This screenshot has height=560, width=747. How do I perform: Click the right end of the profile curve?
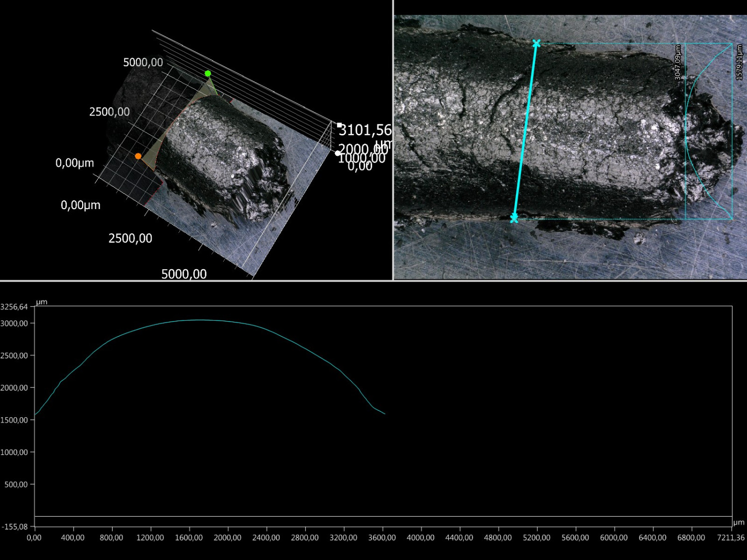(384, 414)
